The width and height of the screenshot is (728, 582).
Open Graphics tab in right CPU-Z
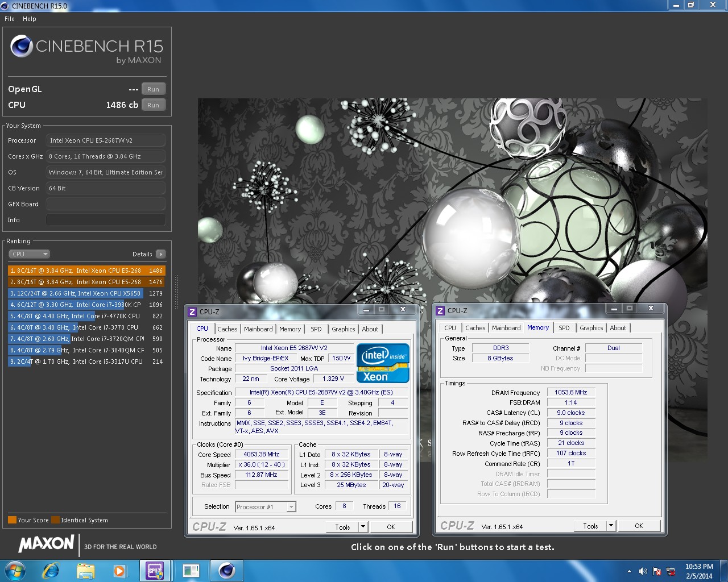pyautogui.click(x=591, y=328)
